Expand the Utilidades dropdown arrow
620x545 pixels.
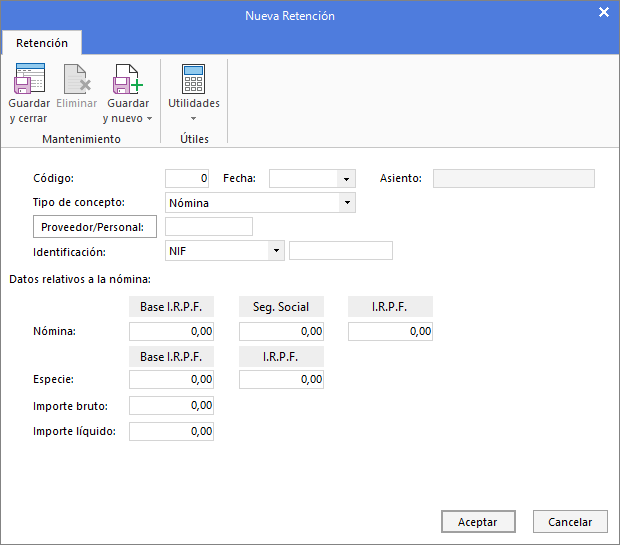pos(193,118)
